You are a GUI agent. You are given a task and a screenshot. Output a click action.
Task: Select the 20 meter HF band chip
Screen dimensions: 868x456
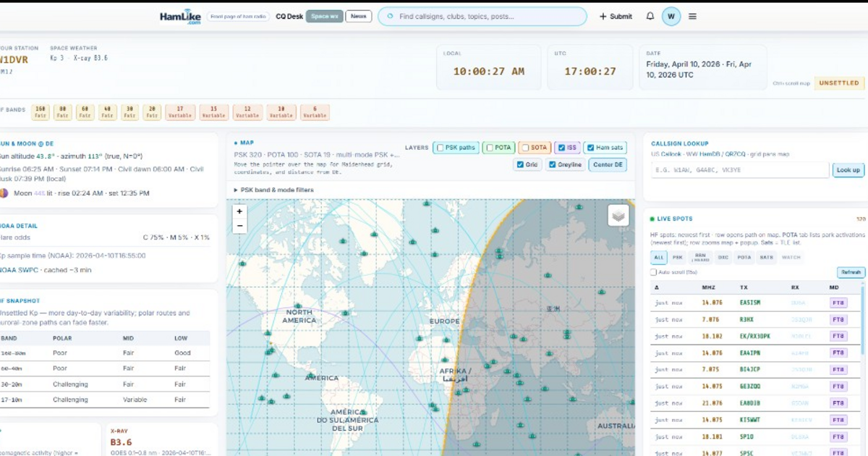(152, 112)
